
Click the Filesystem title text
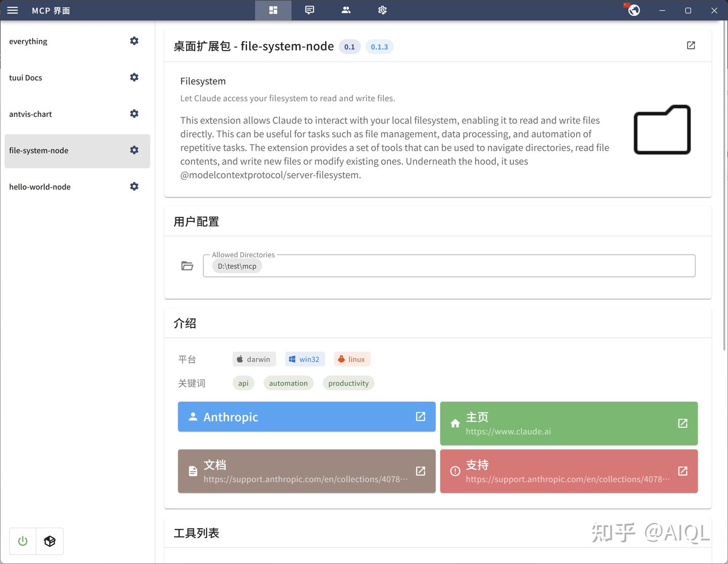click(203, 81)
